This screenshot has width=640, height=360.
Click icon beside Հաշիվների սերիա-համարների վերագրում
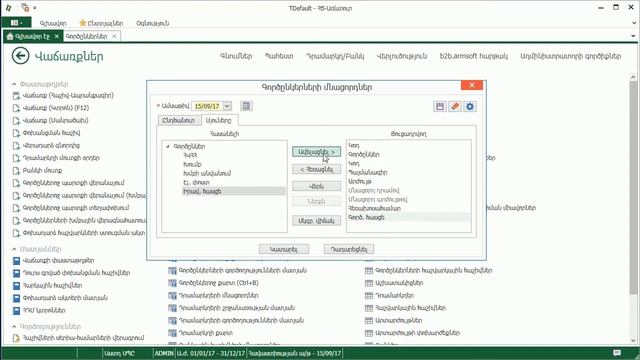coord(16,338)
